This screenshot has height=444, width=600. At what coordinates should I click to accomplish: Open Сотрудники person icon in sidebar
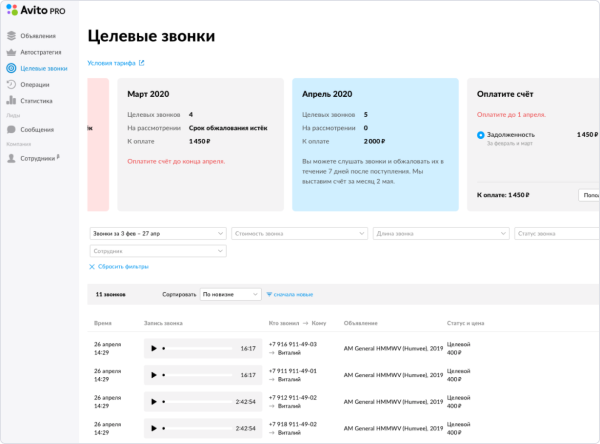11,158
